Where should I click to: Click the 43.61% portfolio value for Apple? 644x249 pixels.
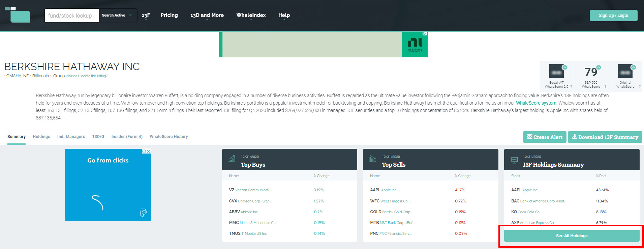pyautogui.click(x=602, y=190)
